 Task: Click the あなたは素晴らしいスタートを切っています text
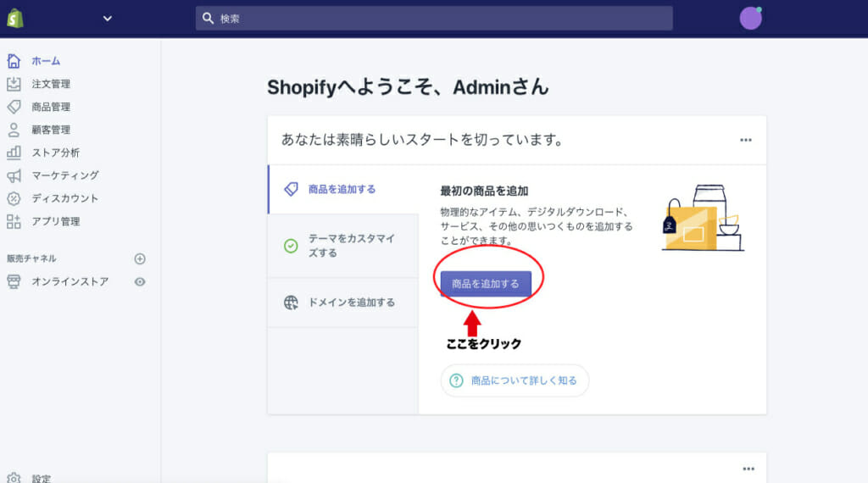tap(422, 140)
